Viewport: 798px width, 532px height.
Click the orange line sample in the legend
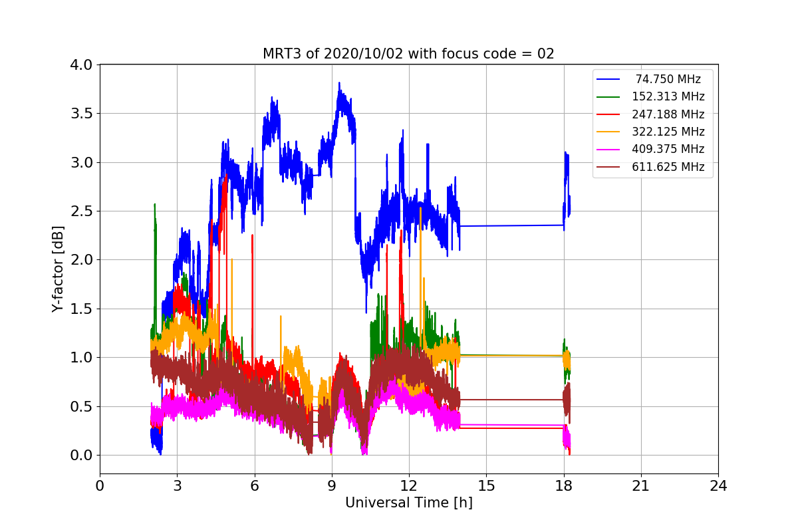[x=609, y=132]
